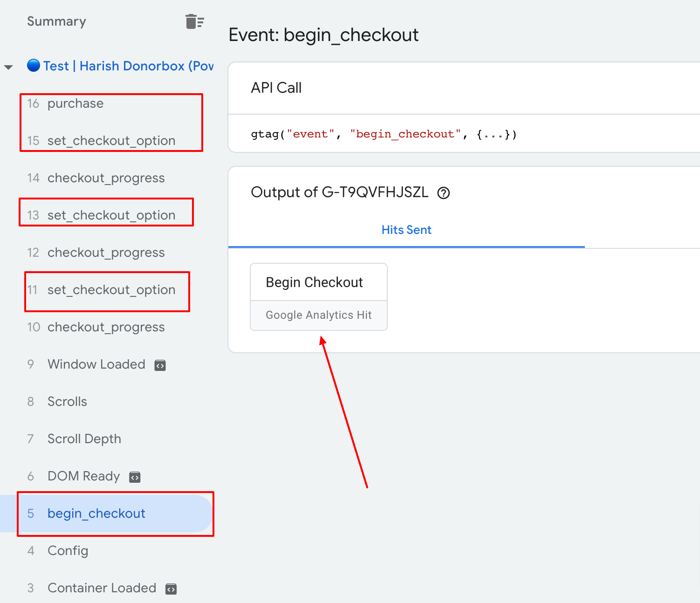Select the 4 Config event
This screenshot has width=700, height=603.
68,551
